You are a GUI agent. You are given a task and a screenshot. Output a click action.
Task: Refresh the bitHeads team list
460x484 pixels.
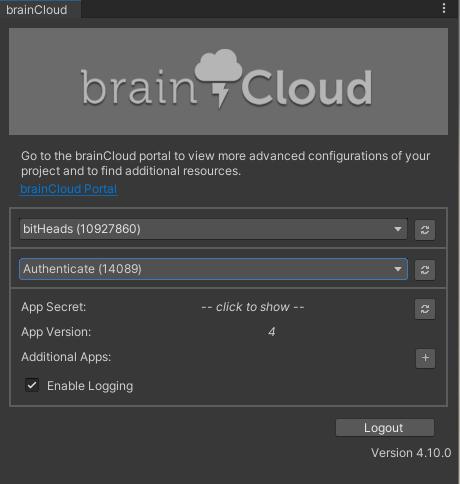coord(425,230)
